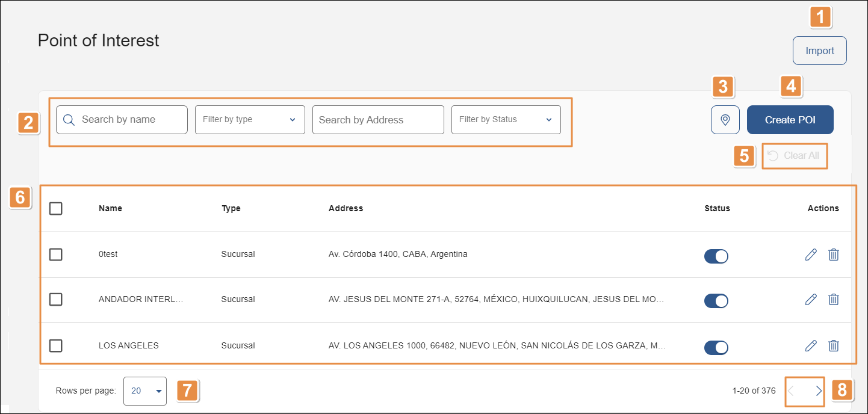Turn off ANDADOR INTERL status switch
This screenshot has height=414, width=868.
pos(716,300)
